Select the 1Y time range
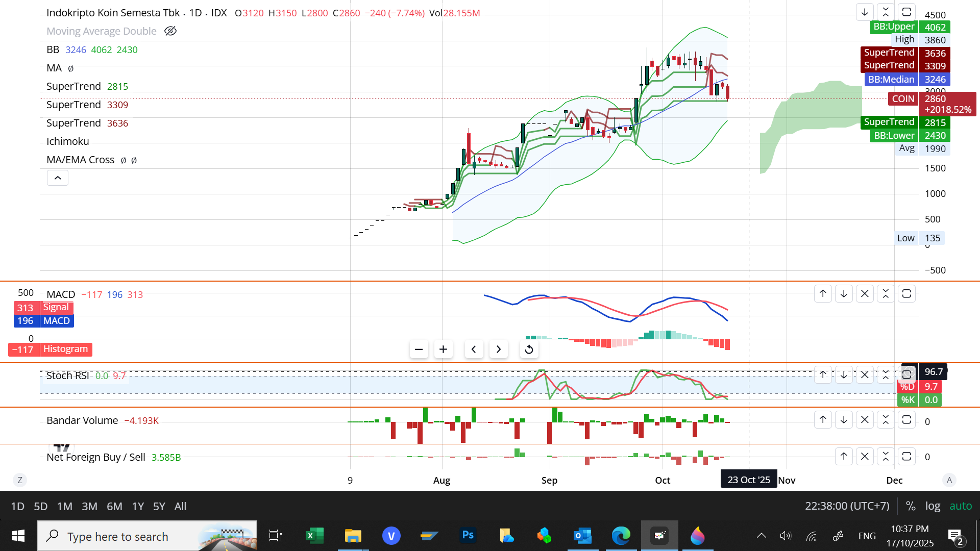The width and height of the screenshot is (980, 551). (x=138, y=507)
